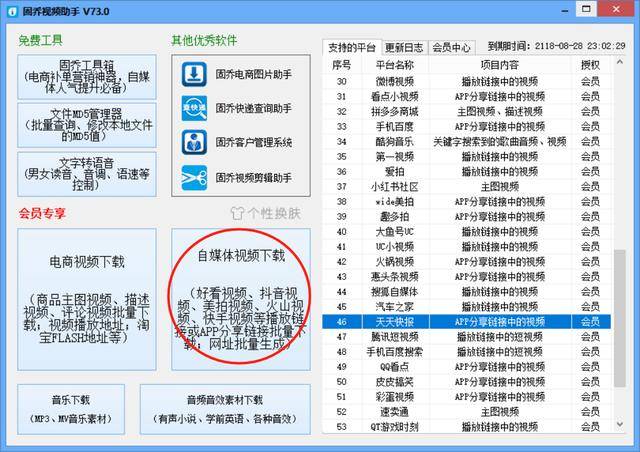Click row number 39 in the list
640x452 pixels.
342,217
